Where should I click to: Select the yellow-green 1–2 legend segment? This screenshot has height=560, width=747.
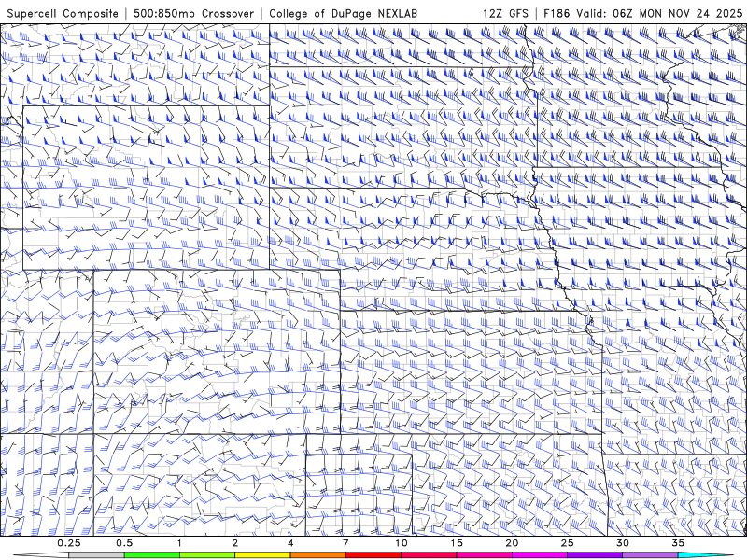[206, 555]
